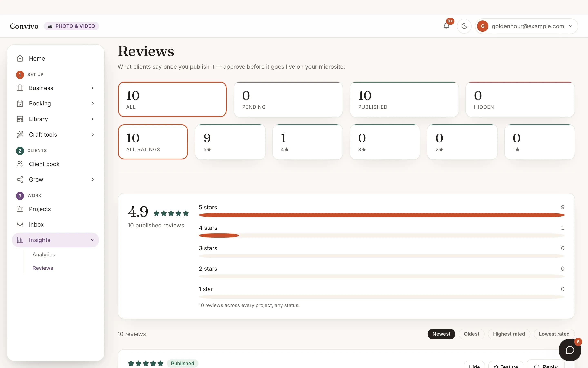Click the '10 published reviews' text
588x368 pixels.
pyautogui.click(x=156, y=225)
